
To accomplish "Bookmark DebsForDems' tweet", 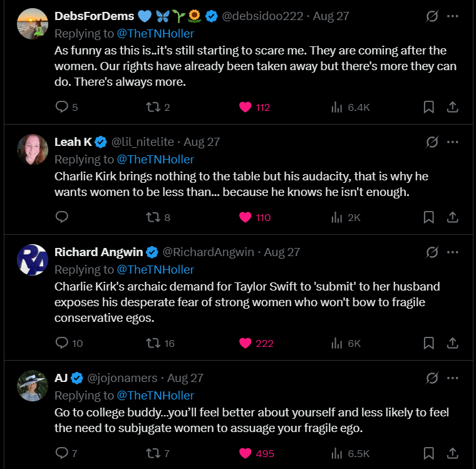I will (x=429, y=107).
